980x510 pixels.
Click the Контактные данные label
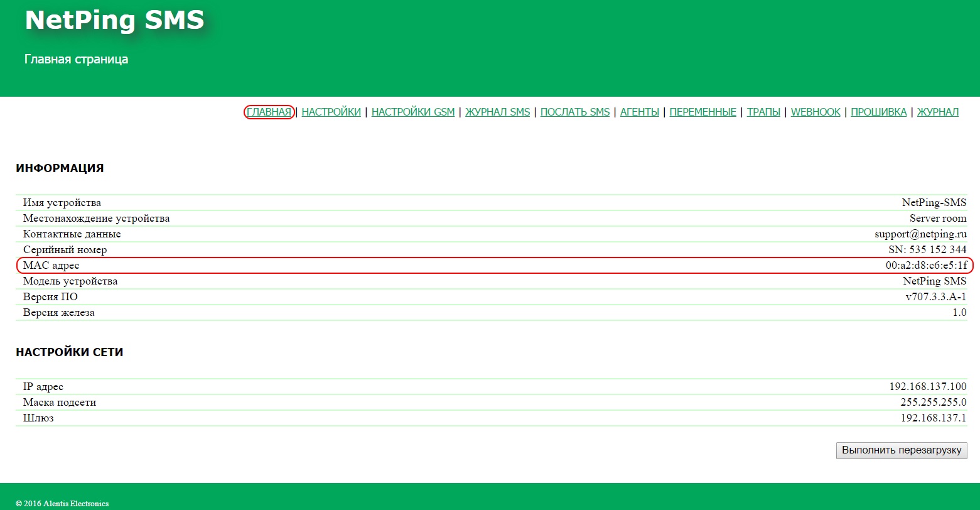click(72, 234)
